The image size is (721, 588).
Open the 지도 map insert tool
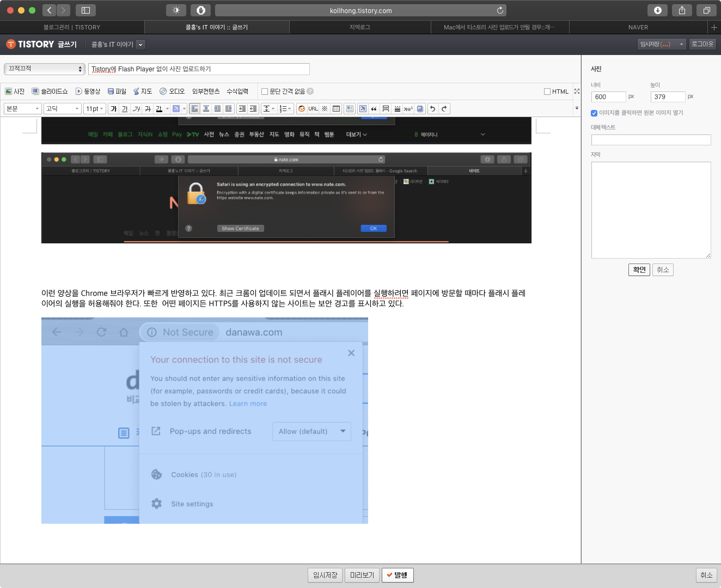tap(143, 91)
